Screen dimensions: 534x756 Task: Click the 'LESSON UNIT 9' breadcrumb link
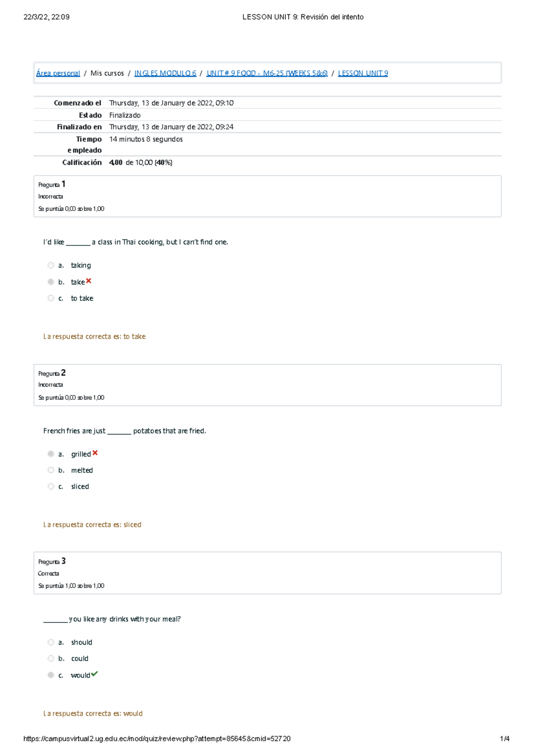pyautogui.click(x=363, y=73)
